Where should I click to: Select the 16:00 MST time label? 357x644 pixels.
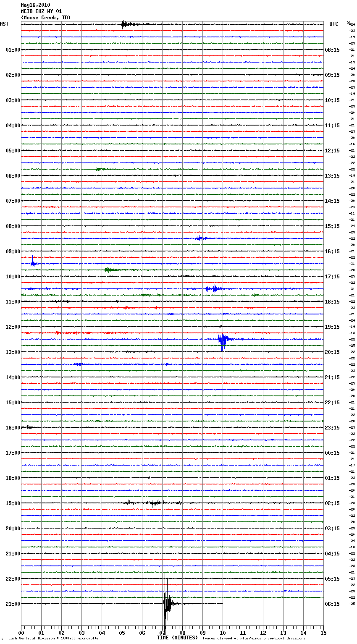[x=13, y=428]
